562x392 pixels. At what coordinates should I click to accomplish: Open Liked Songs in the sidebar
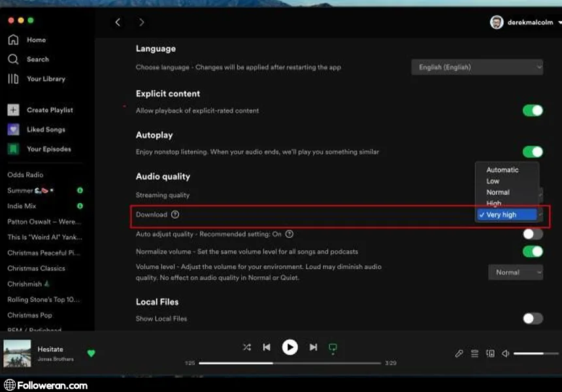pos(46,129)
